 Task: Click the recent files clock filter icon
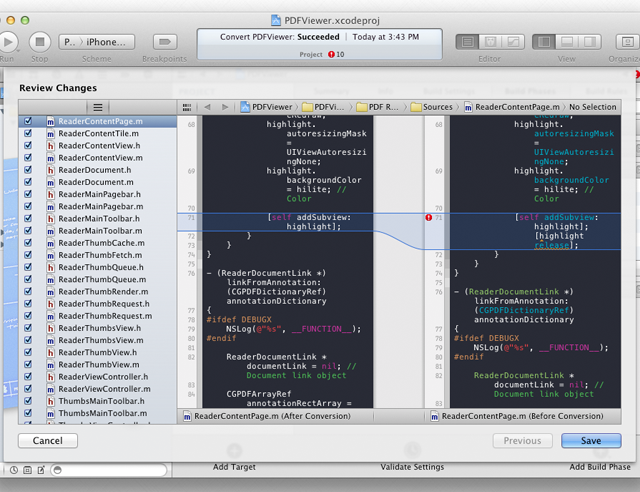14,470
